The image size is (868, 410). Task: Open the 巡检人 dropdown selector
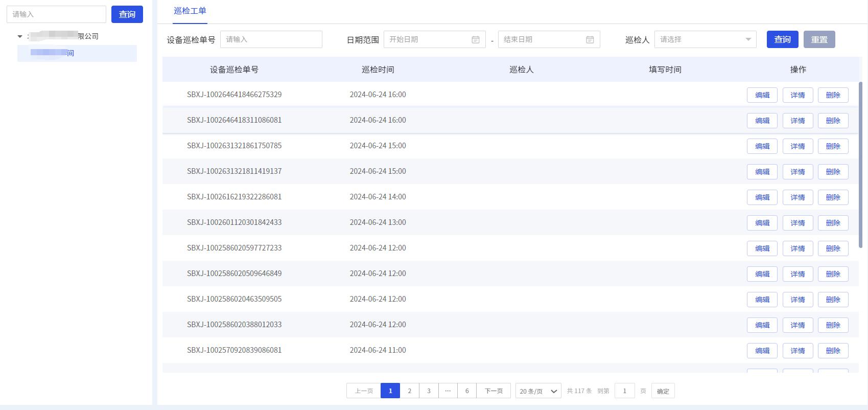[705, 39]
